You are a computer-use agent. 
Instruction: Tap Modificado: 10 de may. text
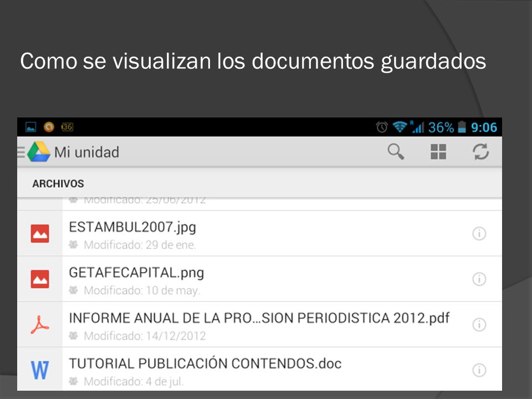pyautogui.click(x=142, y=290)
